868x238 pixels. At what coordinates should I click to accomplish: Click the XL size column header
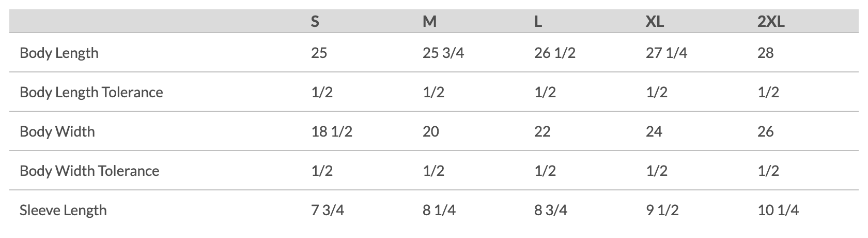coord(655,21)
